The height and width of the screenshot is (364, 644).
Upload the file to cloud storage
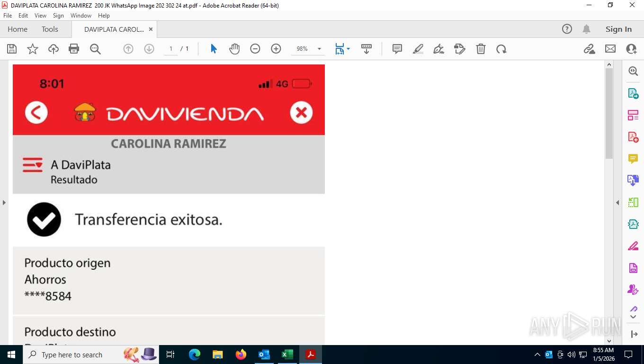[x=54, y=49]
